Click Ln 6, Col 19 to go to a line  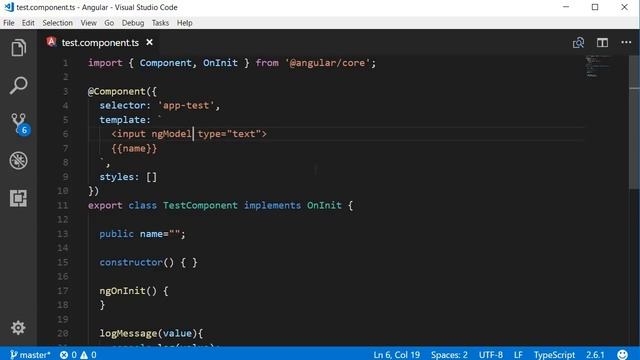pyautogui.click(x=396, y=354)
